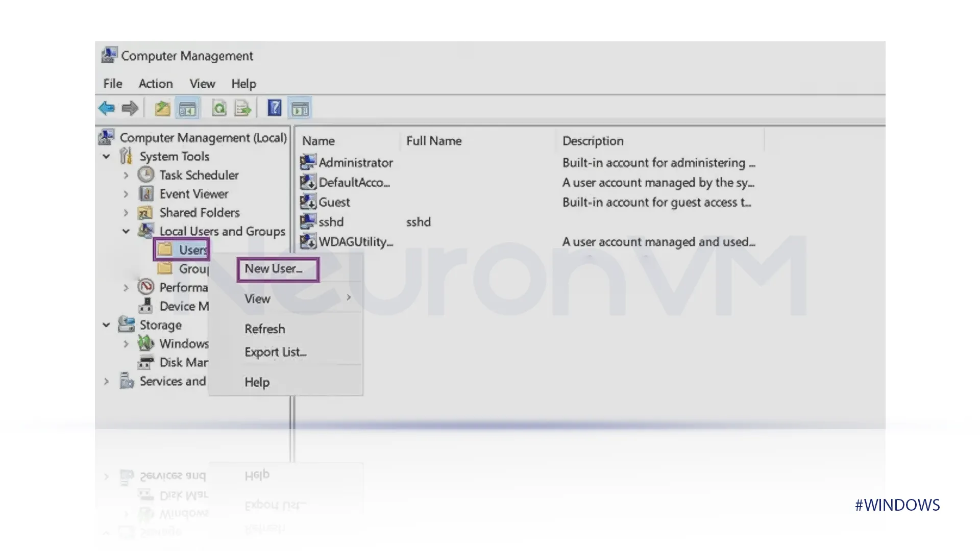Expand the Task Scheduler tree item

(x=127, y=175)
